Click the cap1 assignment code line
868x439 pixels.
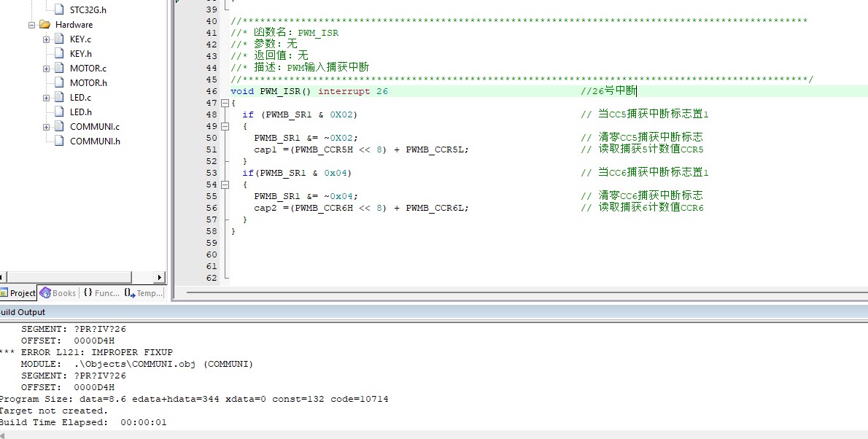362,149
